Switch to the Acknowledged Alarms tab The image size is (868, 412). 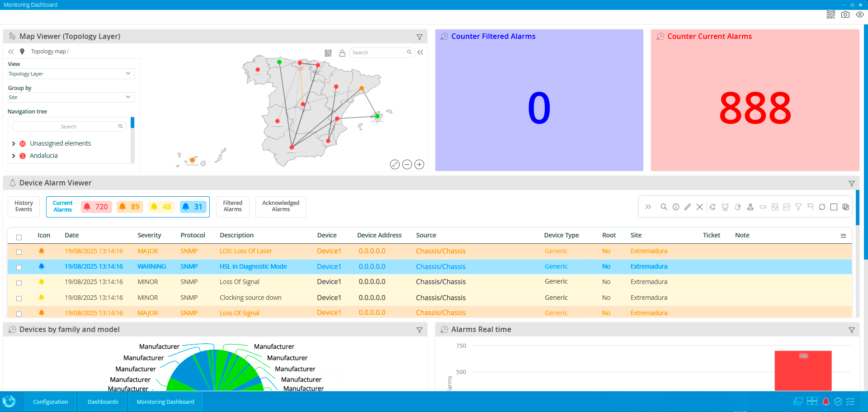click(281, 207)
